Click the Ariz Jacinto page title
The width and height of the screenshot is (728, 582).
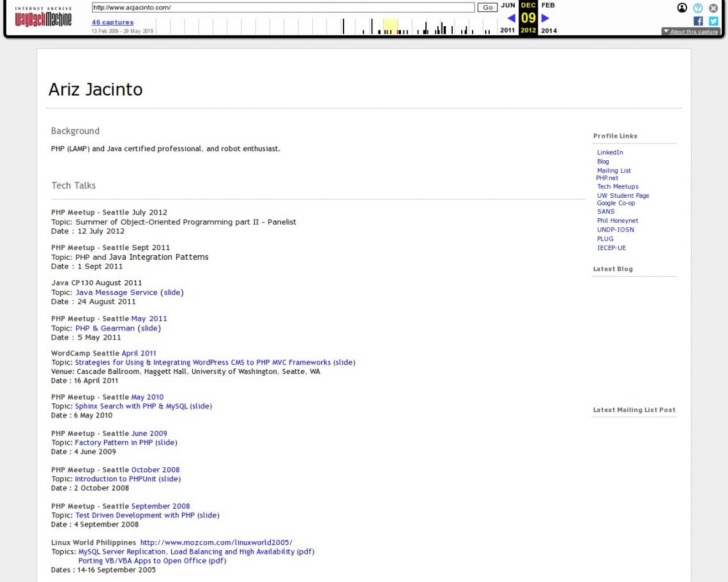pos(96,89)
